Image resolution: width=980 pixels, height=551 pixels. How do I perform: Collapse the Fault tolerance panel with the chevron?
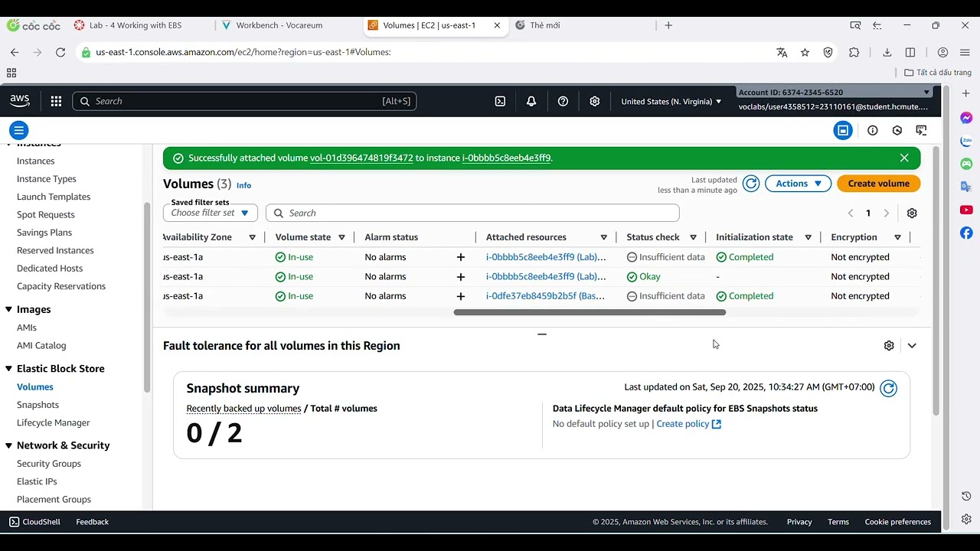(912, 346)
